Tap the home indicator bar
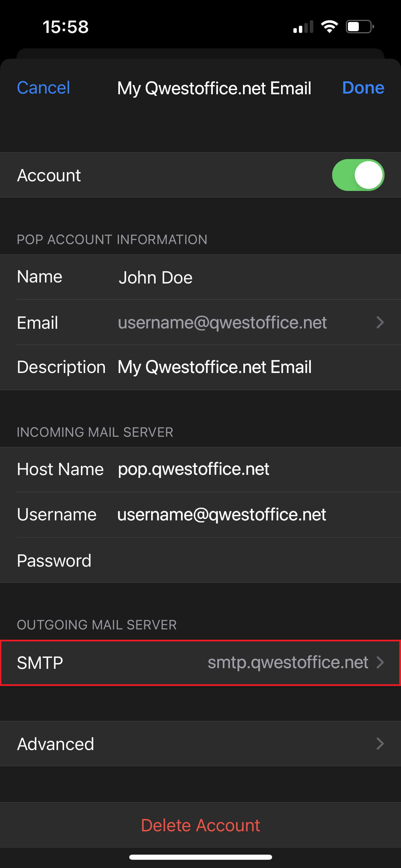 pyautogui.click(x=200, y=857)
